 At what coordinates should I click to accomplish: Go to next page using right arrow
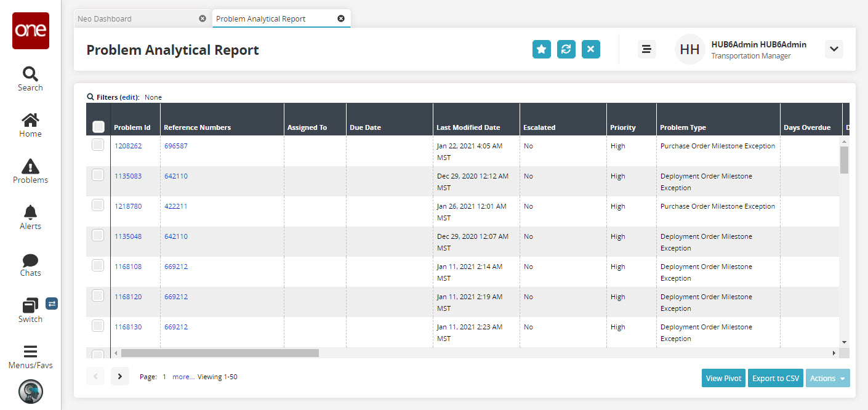click(120, 376)
